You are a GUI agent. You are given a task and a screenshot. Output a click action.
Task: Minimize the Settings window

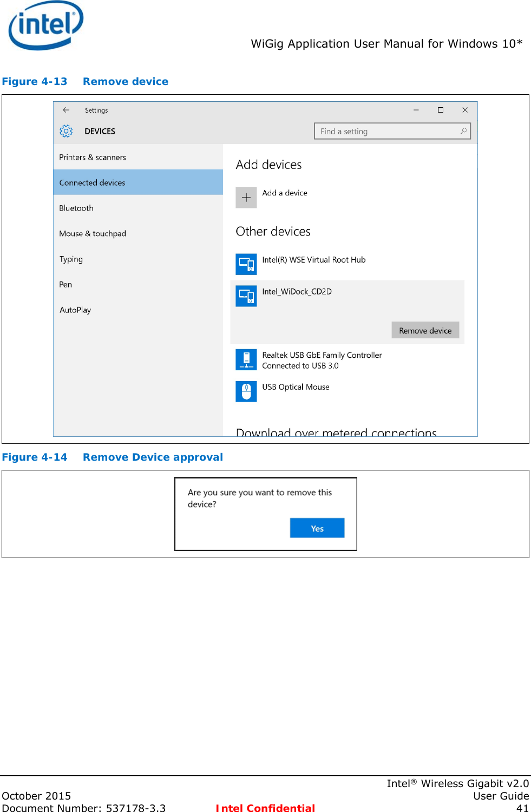416,110
